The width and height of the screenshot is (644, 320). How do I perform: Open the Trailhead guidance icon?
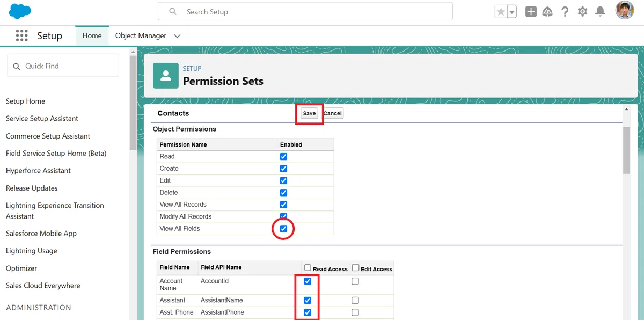[x=547, y=12]
